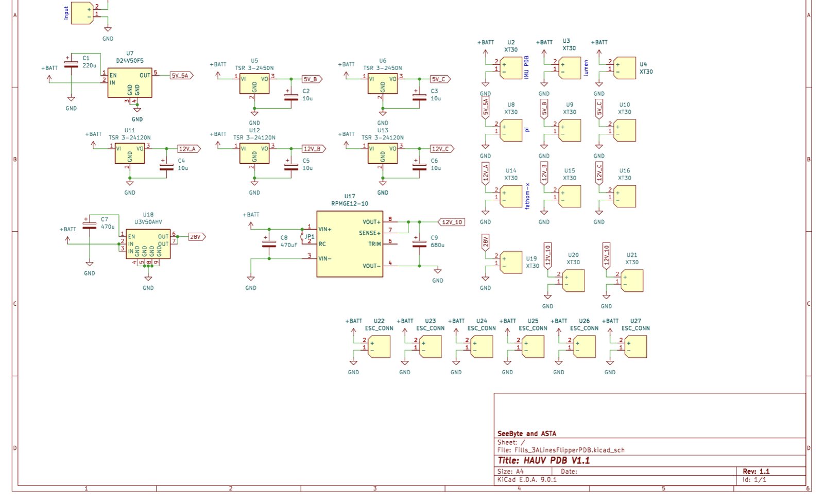The height and width of the screenshot is (504, 824).
Task: Click the 12V_A net label at U11 output
Action: point(188,149)
